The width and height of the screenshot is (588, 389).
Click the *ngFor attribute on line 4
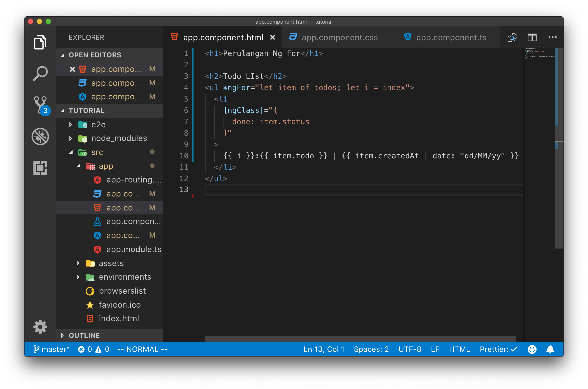(236, 88)
